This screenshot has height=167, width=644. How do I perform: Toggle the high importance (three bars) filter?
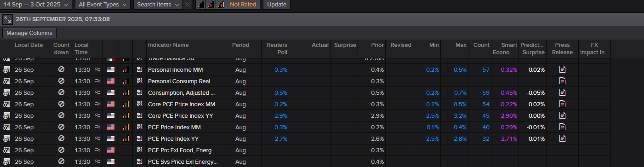pyautogui.click(x=221, y=5)
